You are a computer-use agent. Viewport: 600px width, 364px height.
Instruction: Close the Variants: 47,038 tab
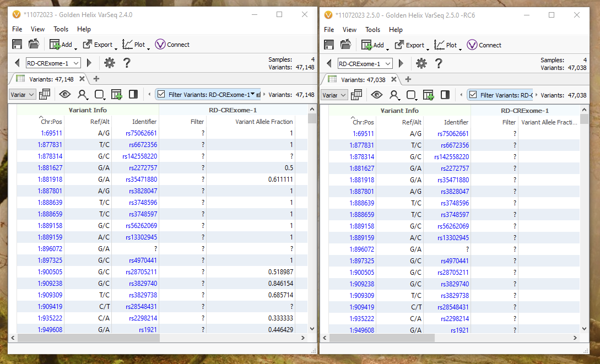pyautogui.click(x=394, y=79)
